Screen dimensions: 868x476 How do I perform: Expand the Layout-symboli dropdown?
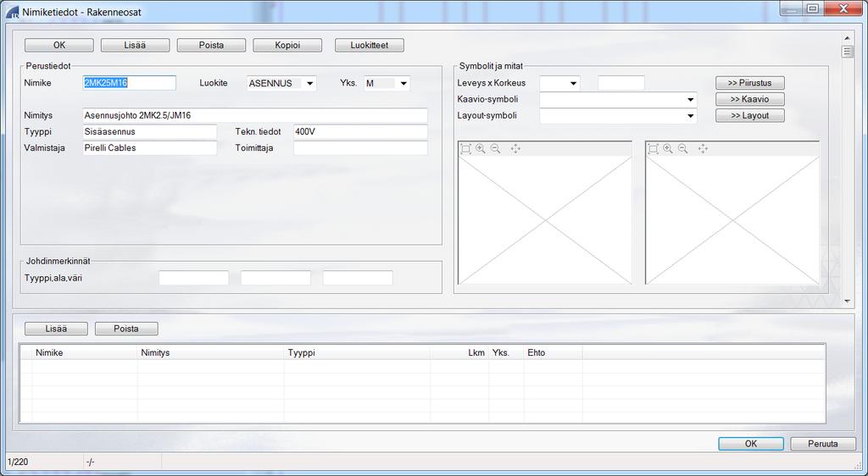[690, 116]
